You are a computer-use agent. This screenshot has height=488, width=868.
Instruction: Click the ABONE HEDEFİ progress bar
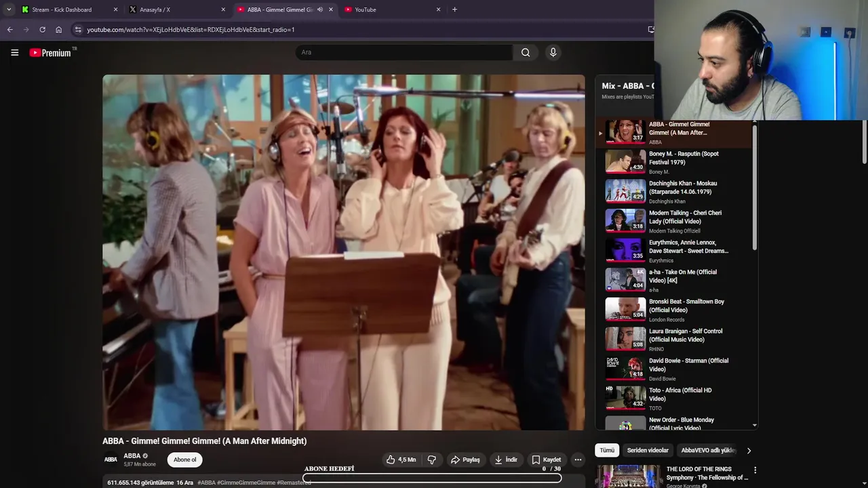pos(432,478)
